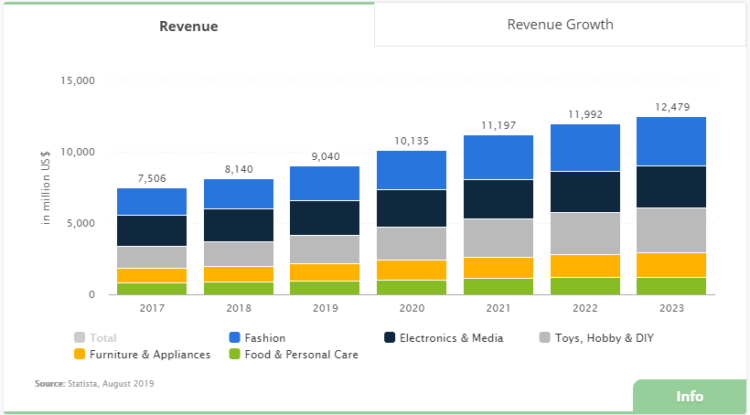The height and width of the screenshot is (415, 750).
Task: Toggle Electronics & Media legend entry
Action: click(451, 338)
